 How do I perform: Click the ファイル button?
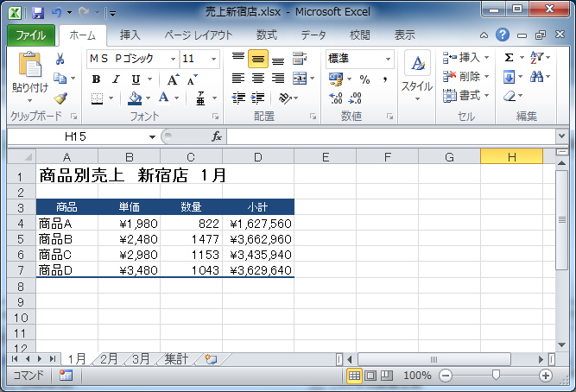(31, 35)
